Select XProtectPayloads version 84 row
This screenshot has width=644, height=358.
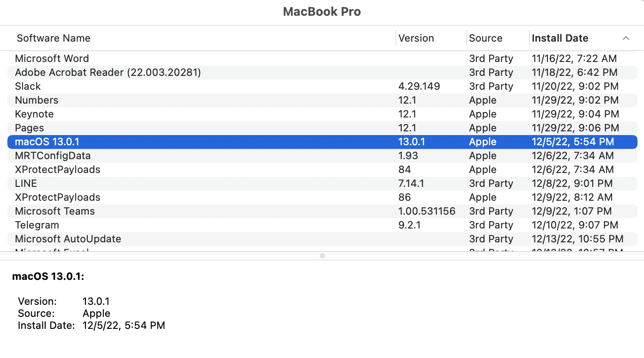pos(322,170)
